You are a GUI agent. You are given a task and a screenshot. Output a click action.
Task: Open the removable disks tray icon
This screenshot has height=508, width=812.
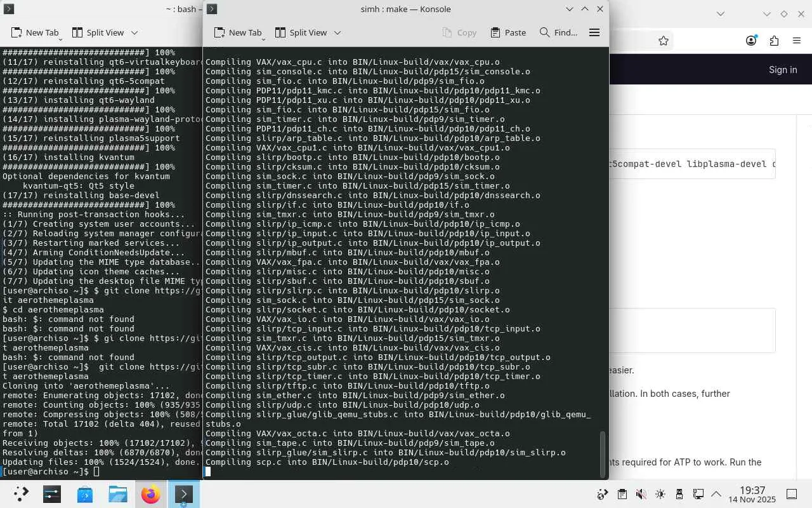pyautogui.click(x=679, y=494)
